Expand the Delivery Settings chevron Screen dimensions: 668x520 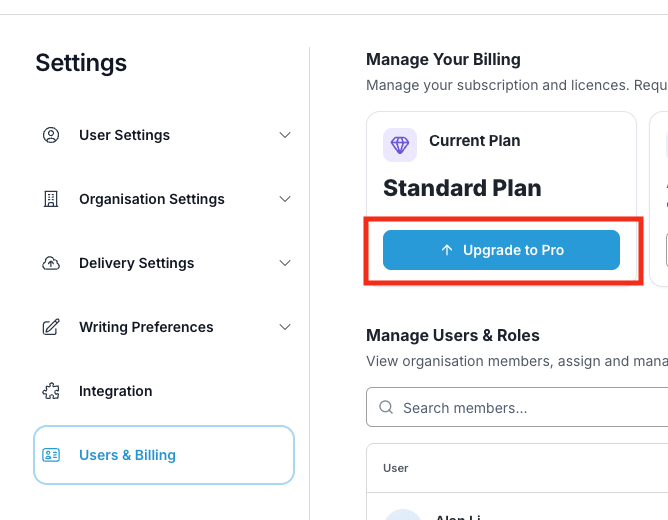click(285, 263)
